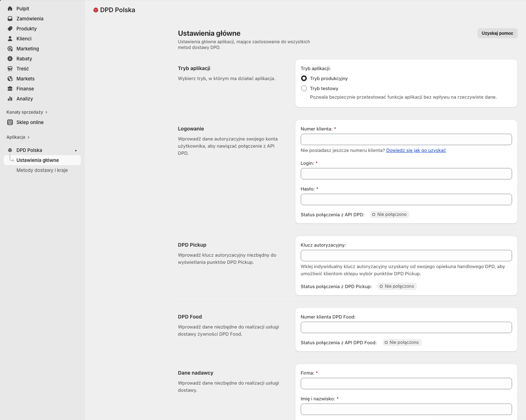
Task: Open Metody dostawy i kraje page
Action: tap(42, 170)
